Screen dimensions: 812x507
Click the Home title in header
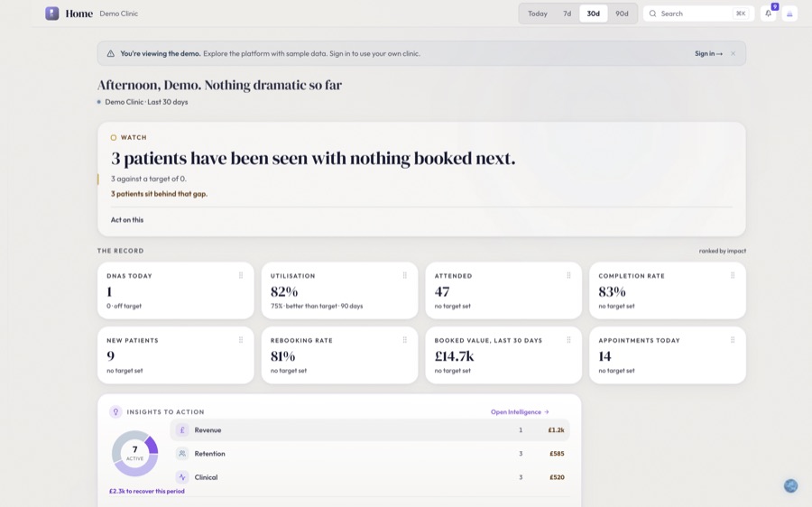(79, 14)
